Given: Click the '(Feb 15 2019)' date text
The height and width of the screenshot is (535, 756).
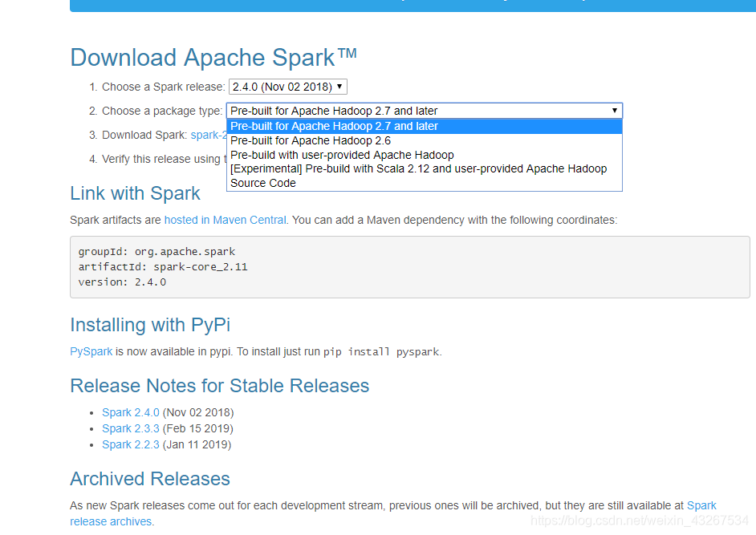Looking at the screenshot, I should coord(197,428).
